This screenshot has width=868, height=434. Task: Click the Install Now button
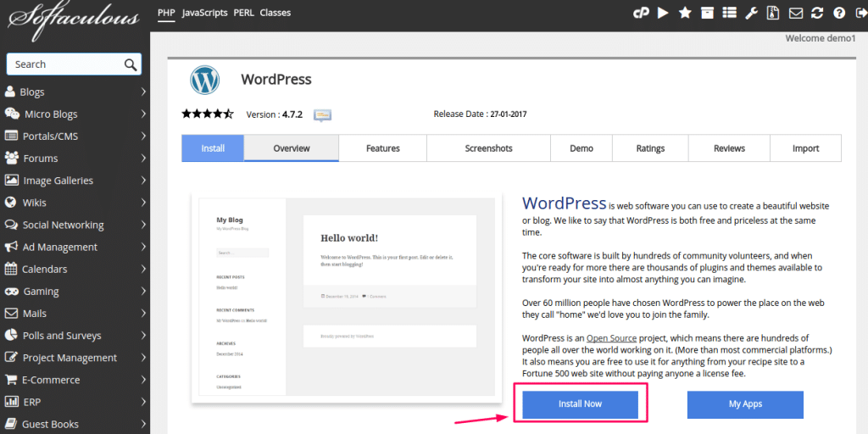tap(580, 404)
